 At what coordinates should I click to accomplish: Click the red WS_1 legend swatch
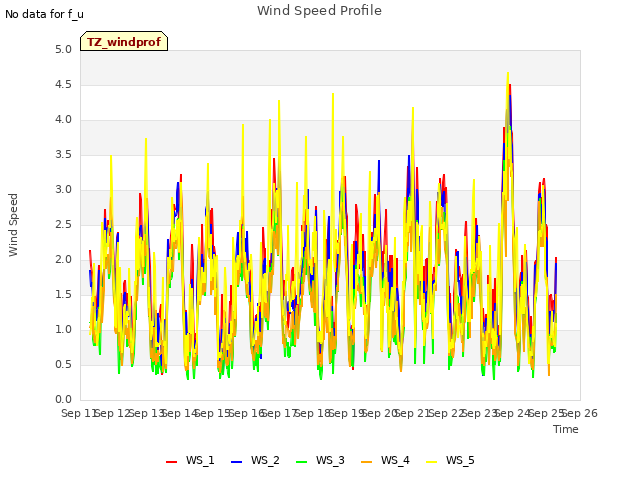171,462
